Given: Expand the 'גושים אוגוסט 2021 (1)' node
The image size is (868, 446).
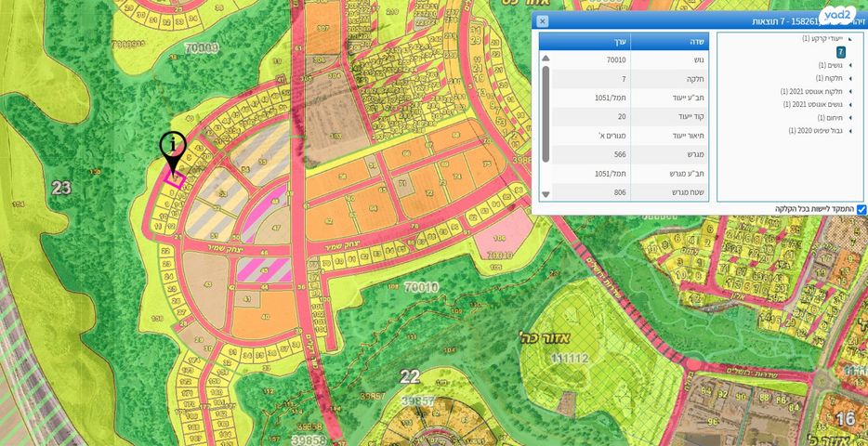Looking at the screenshot, I should point(849,105).
